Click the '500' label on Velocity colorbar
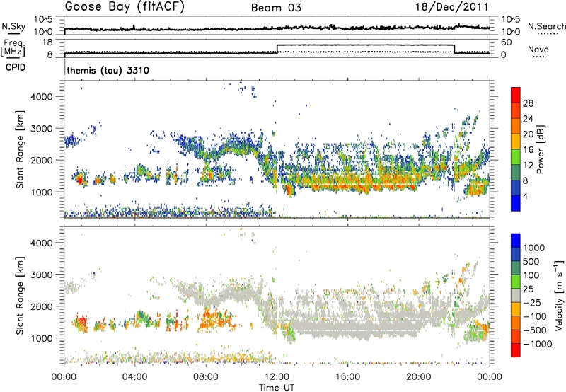Viewport: 566px width, 392px height. [x=532, y=261]
